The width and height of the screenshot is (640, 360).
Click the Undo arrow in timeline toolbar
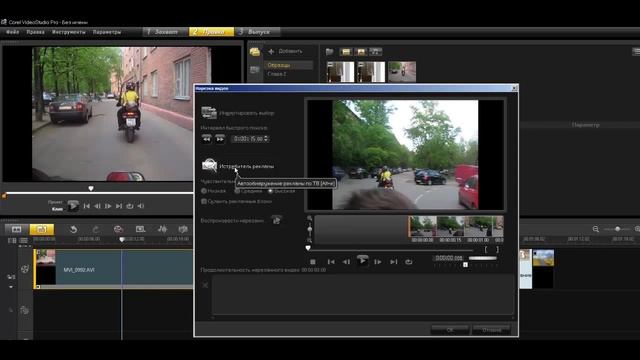click(73, 229)
